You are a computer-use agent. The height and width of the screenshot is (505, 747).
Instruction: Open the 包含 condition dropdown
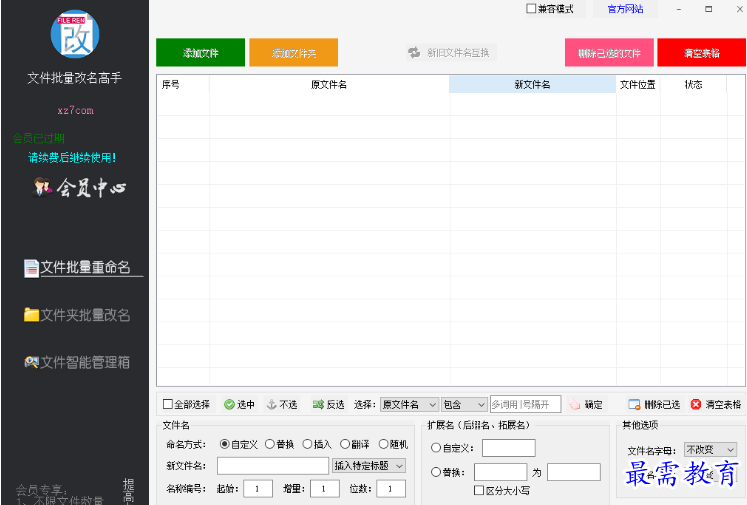pos(464,404)
